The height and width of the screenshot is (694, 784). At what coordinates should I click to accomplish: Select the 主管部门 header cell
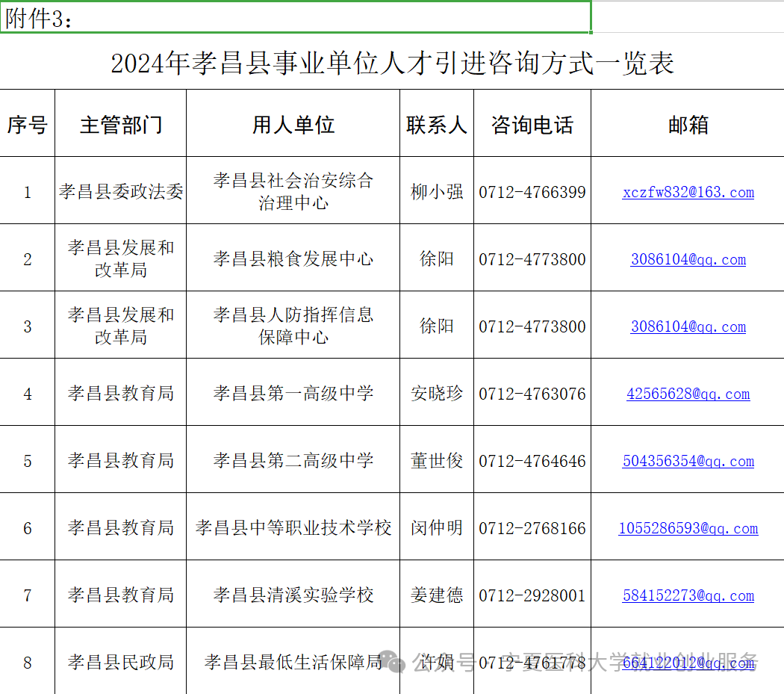pos(120,123)
